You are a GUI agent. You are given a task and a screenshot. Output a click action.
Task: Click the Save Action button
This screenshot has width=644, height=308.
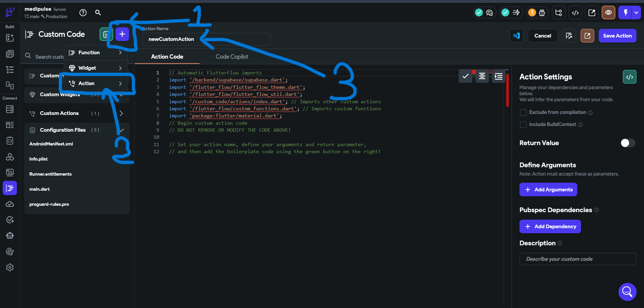coord(617,36)
